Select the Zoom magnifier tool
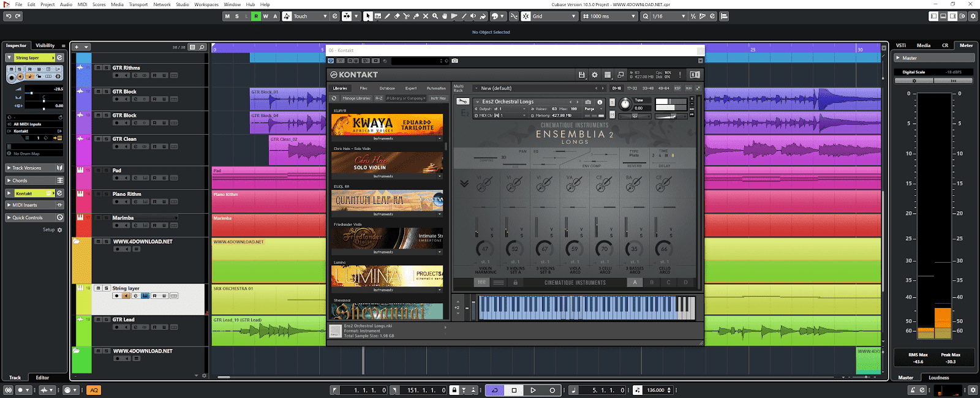 click(x=435, y=16)
